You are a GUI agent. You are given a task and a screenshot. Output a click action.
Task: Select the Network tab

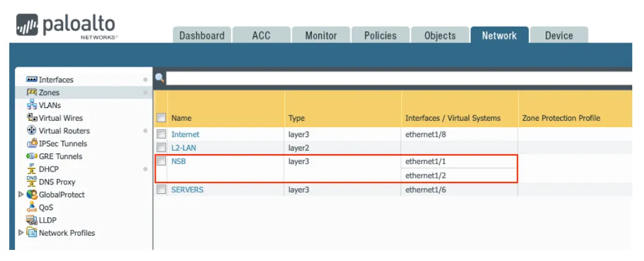(x=499, y=35)
